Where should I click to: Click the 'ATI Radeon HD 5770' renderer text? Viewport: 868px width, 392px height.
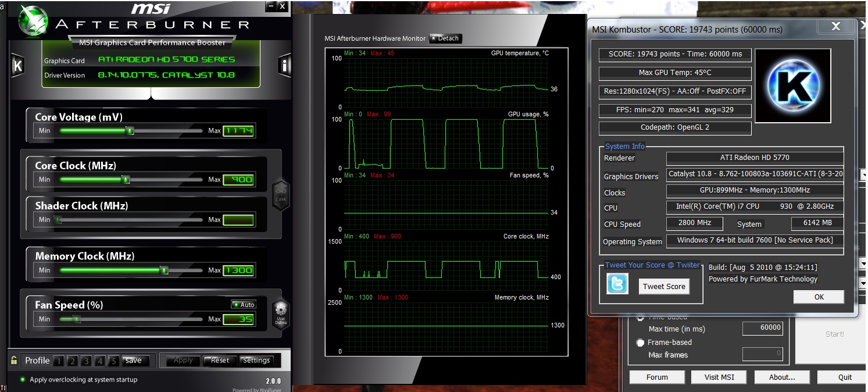coord(755,158)
